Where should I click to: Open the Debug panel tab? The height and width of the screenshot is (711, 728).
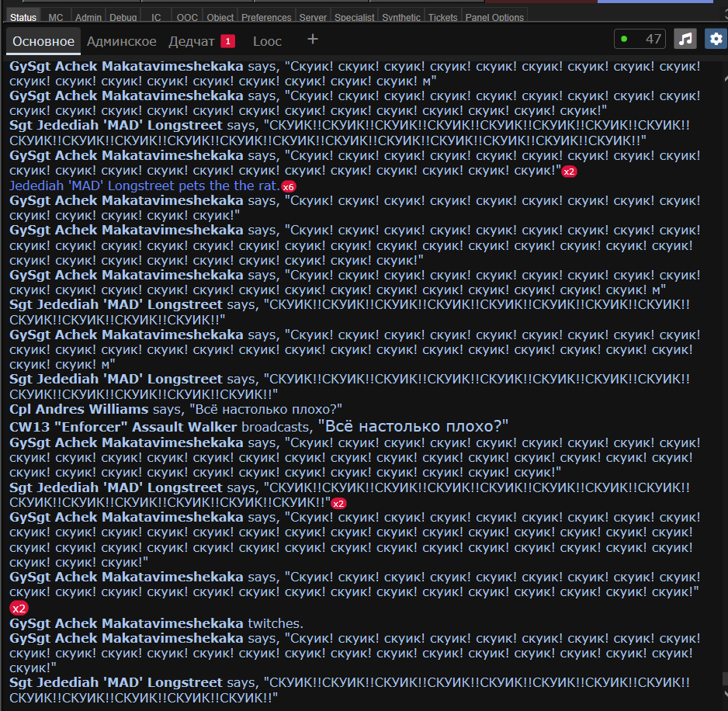(123, 17)
